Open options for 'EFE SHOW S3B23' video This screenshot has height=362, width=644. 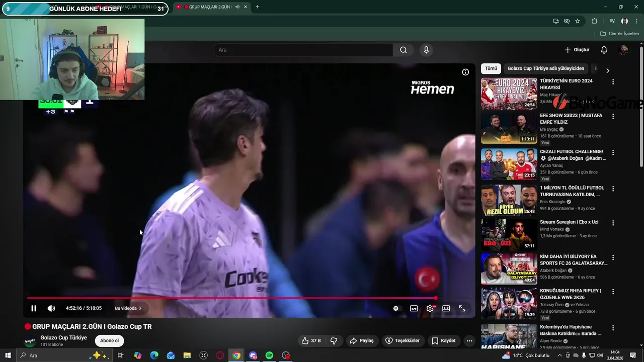pyautogui.click(x=613, y=116)
